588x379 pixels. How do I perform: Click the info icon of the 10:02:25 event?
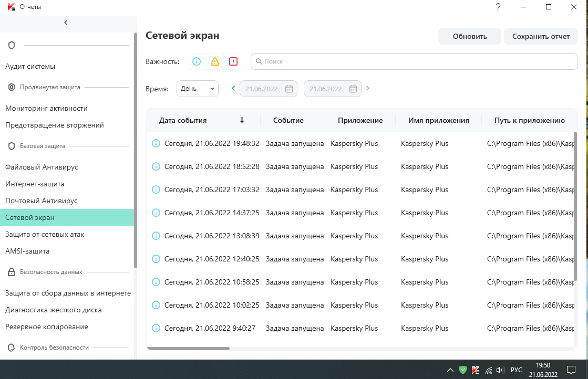click(x=156, y=305)
